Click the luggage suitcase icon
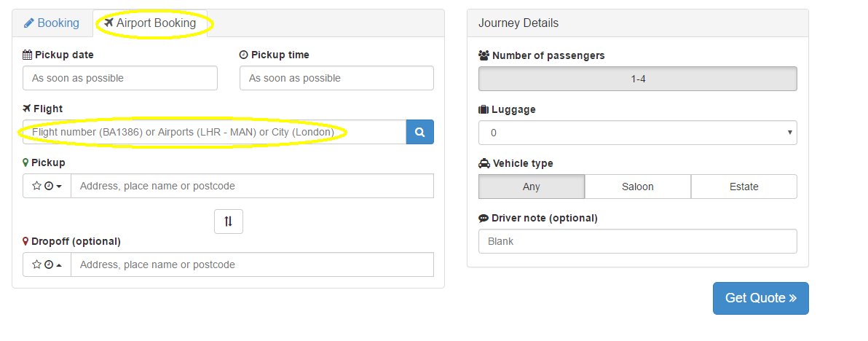The height and width of the screenshot is (341, 868). pos(484,109)
